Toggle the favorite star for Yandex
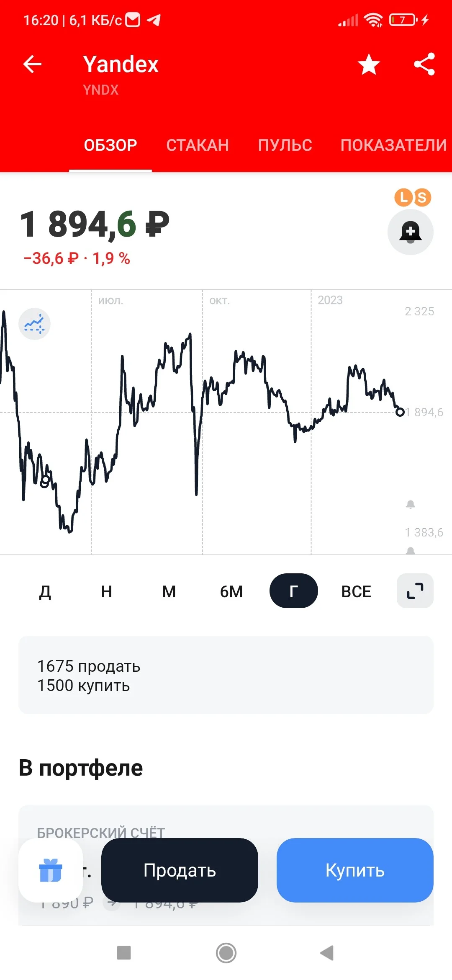452x980 pixels. (369, 64)
